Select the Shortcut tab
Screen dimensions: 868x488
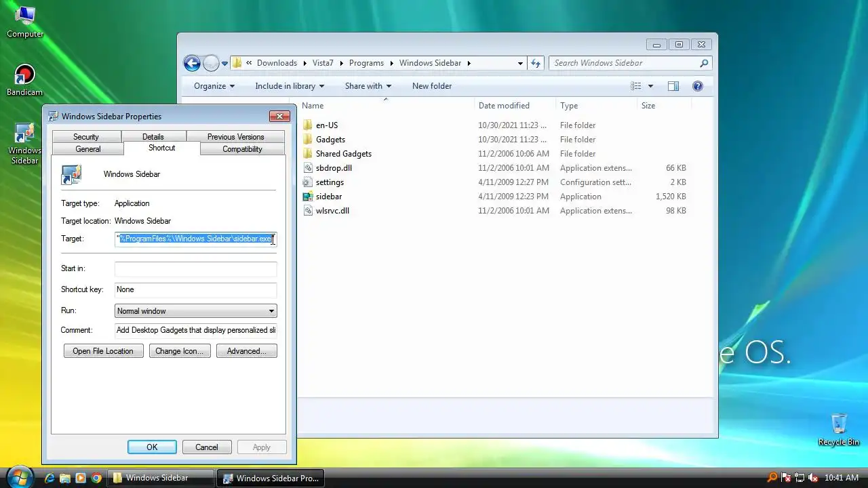161,148
